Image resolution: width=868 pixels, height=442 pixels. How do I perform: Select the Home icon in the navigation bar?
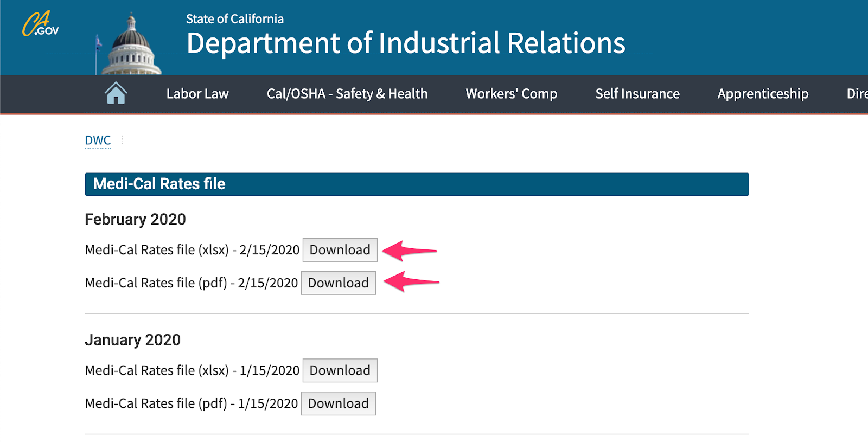coord(115,93)
